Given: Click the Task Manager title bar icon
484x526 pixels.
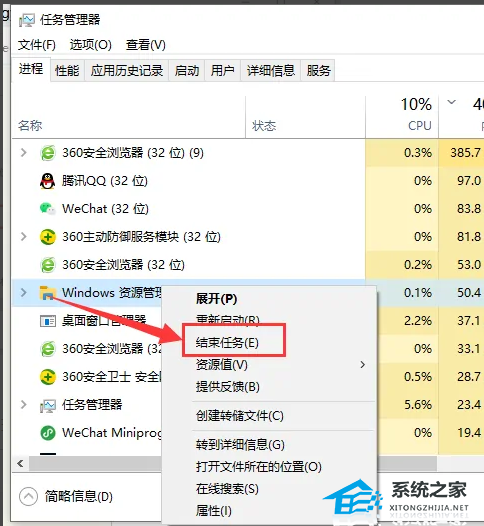Looking at the screenshot, I should tap(27, 20).
